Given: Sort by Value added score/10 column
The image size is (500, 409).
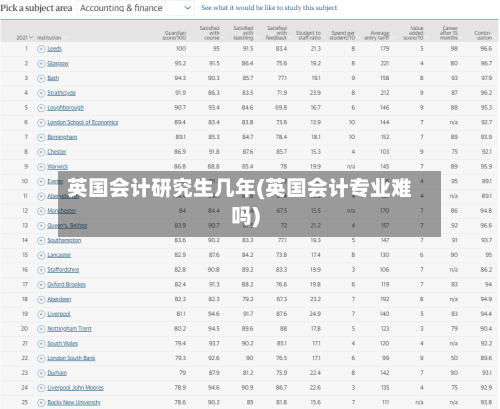Looking at the screenshot, I should [413, 33].
